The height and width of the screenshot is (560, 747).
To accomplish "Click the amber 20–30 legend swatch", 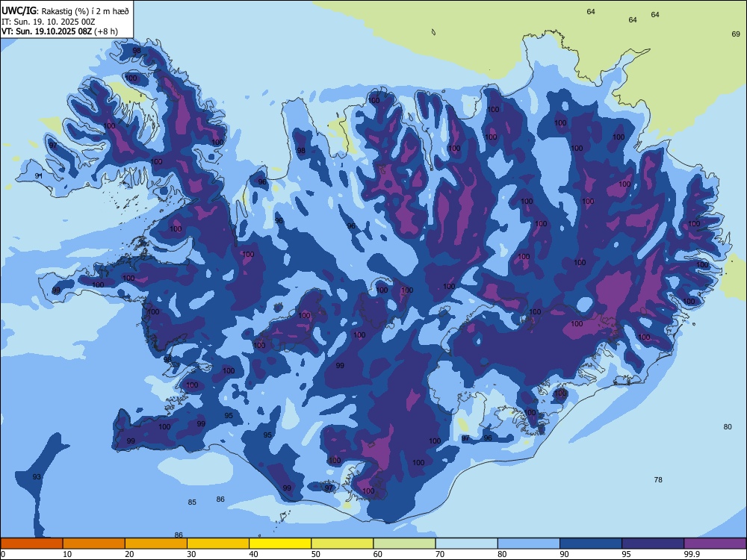I will point(156,544).
